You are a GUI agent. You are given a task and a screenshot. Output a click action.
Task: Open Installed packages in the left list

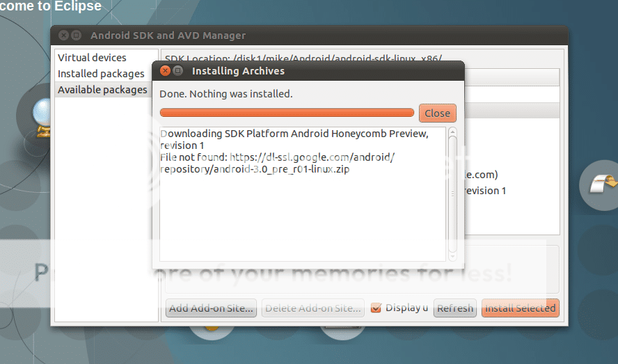[x=101, y=74]
